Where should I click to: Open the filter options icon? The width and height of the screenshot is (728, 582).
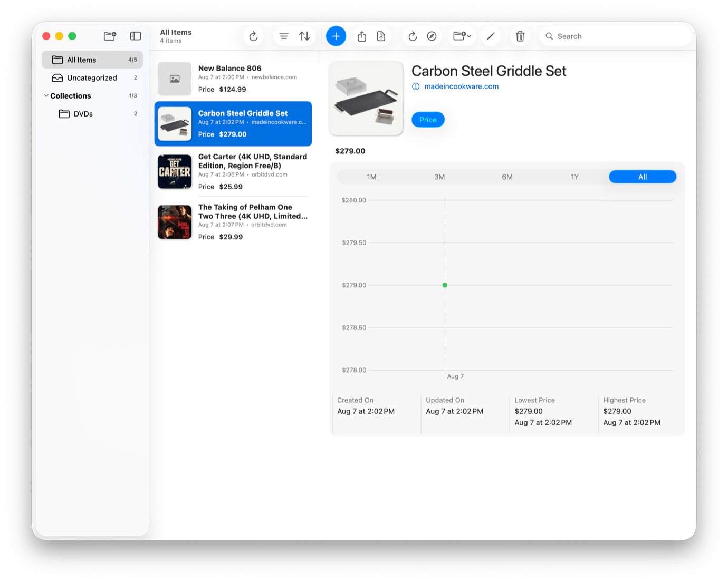click(284, 36)
